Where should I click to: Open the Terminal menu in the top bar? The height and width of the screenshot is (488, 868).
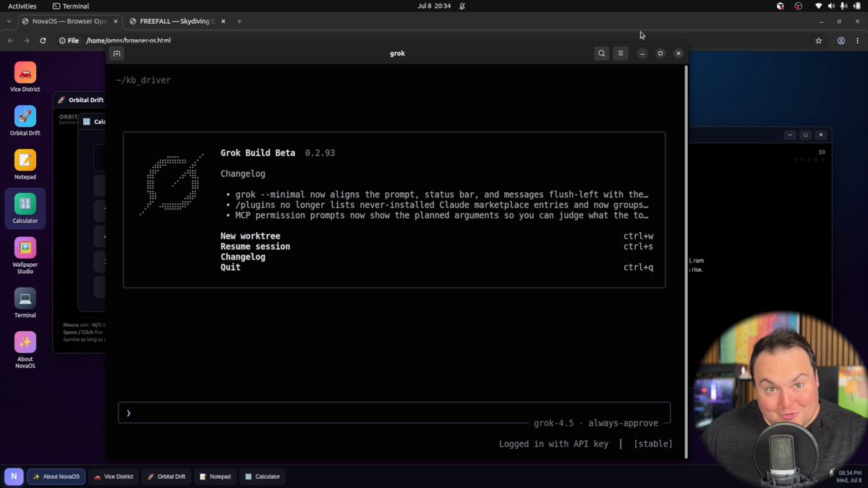pos(71,6)
